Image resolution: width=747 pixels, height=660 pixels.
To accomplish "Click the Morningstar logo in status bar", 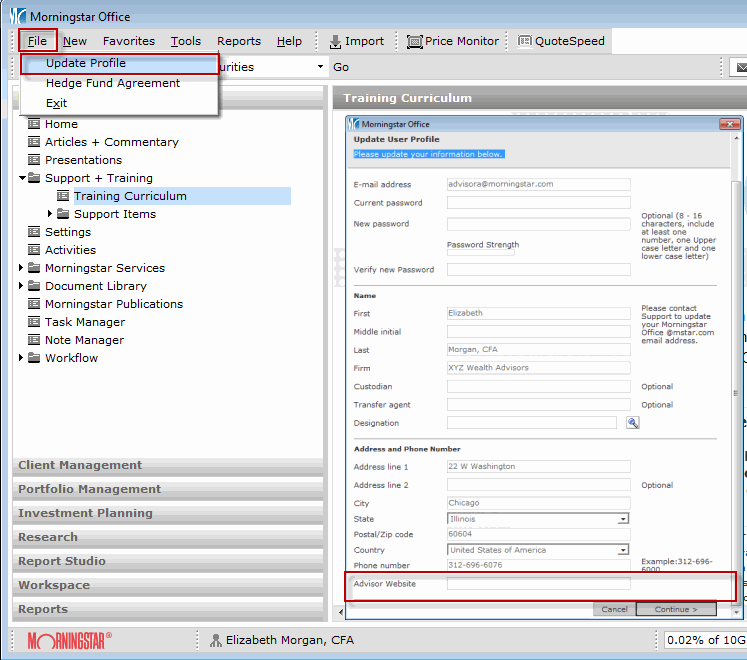I will (x=68, y=640).
